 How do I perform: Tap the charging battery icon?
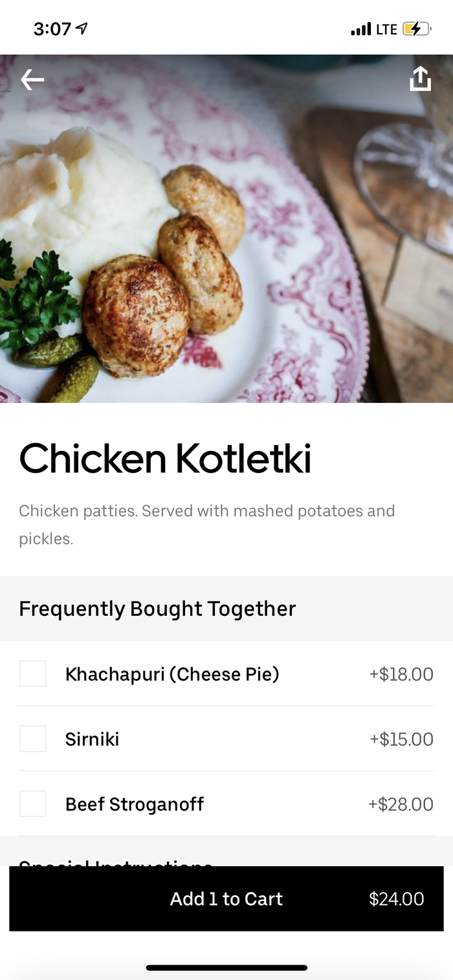pyautogui.click(x=415, y=29)
